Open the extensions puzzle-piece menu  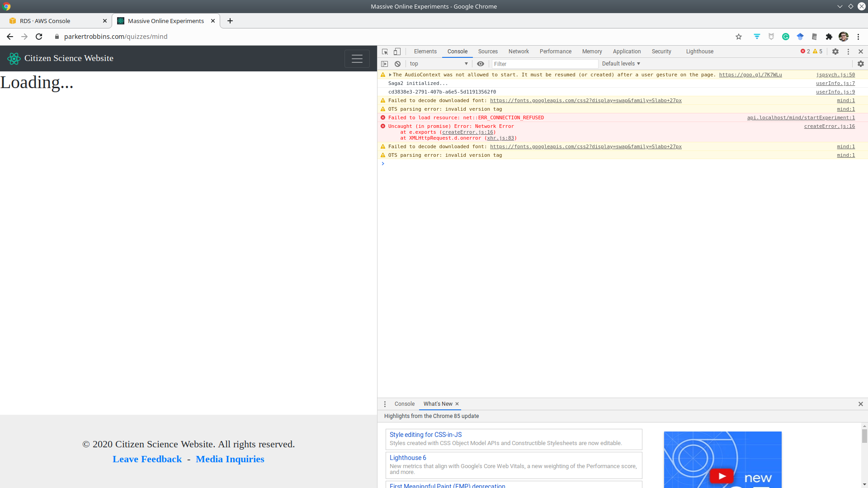pos(829,37)
